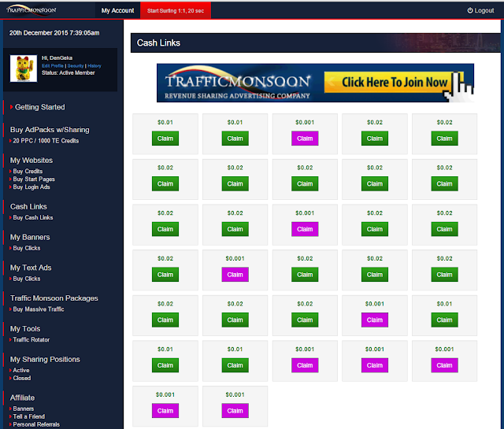Open the Security profile link
Image resolution: width=504 pixels, height=429 pixels.
pyautogui.click(x=76, y=65)
